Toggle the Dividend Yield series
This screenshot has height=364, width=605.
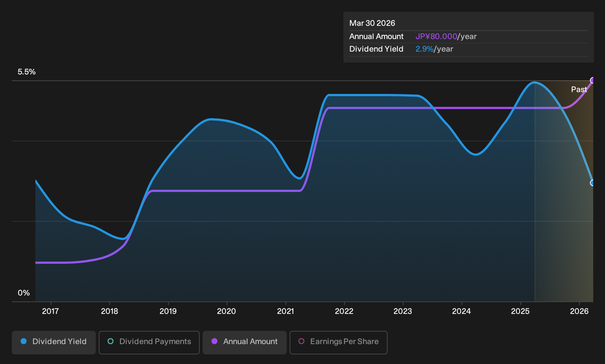click(x=54, y=342)
